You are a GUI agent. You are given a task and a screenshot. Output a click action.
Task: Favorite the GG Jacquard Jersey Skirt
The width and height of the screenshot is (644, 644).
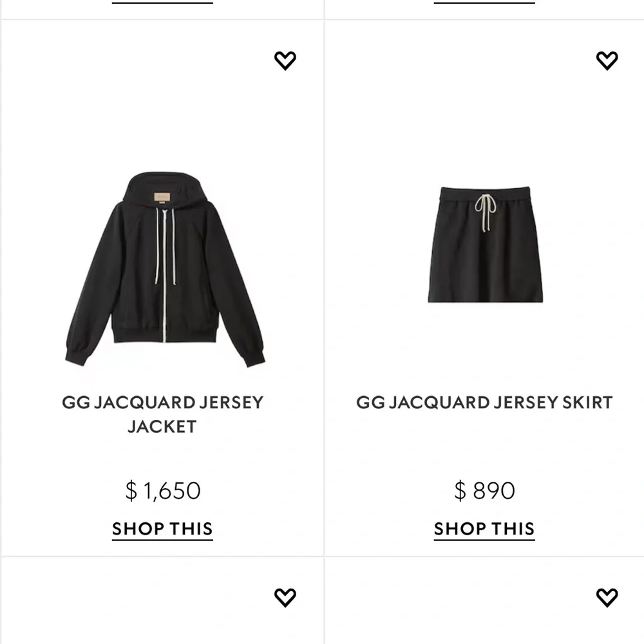click(x=607, y=61)
